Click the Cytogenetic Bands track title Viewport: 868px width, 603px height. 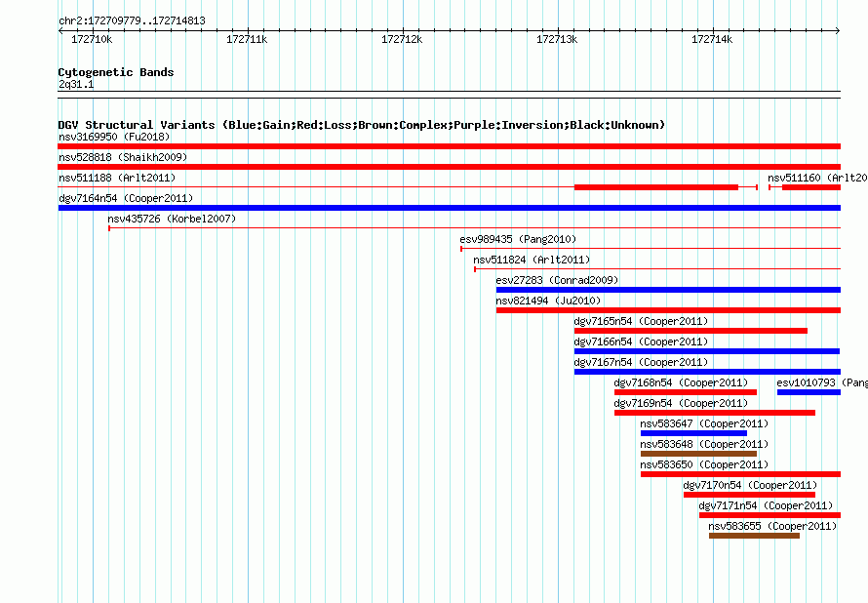point(116,72)
